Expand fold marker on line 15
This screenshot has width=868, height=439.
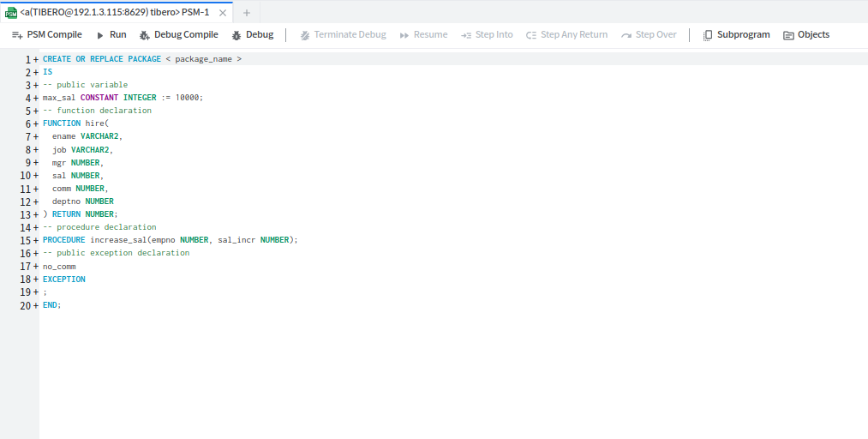pyautogui.click(x=36, y=240)
